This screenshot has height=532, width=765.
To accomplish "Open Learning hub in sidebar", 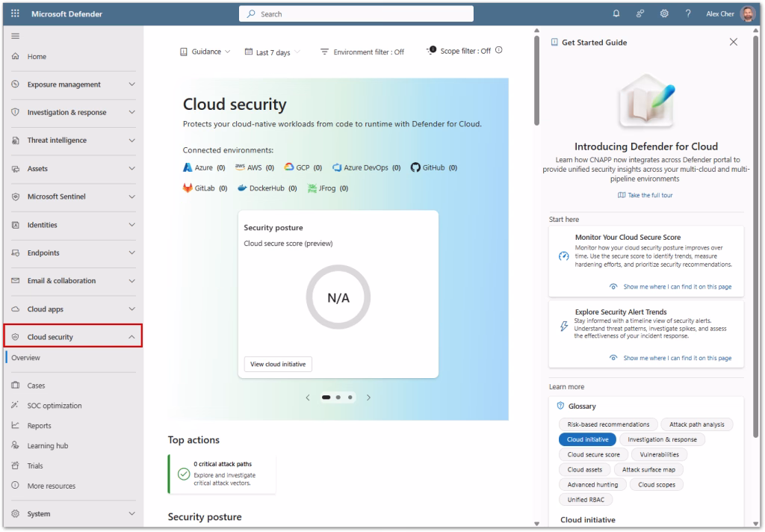I will point(47,446).
